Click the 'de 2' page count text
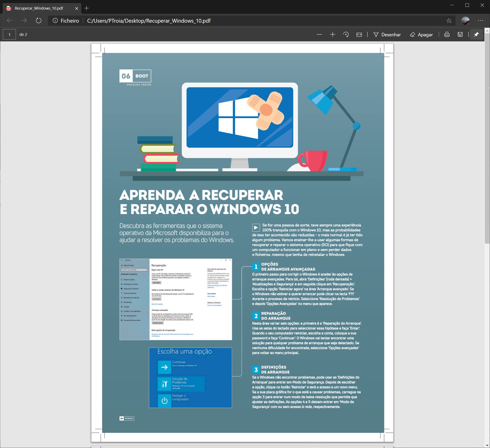490x448 pixels. click(23, 35)
